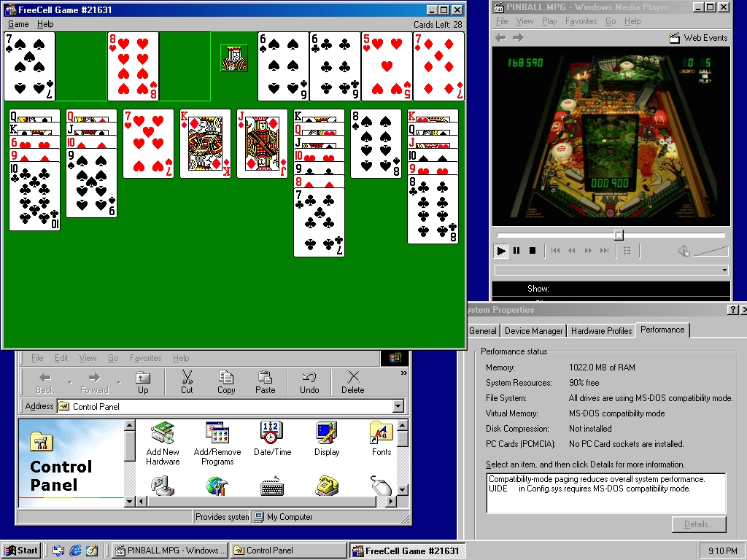747x560 pixels.
Task: Open the Media Player status dropdown
Action: pos(724,271)
